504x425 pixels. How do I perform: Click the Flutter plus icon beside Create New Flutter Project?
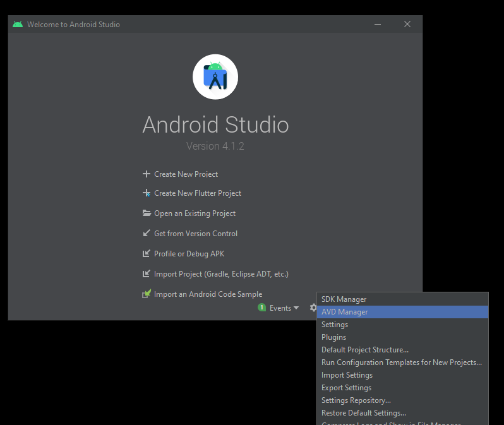click(x=147, y=193)
